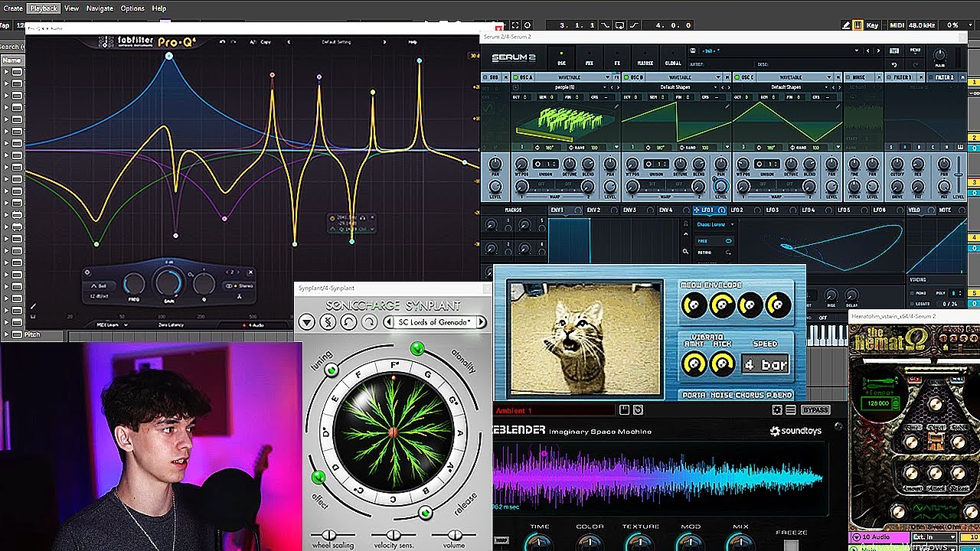Select VELO tab in Serum
Screen dimensions: 980x551
click(x=921, y=210)
